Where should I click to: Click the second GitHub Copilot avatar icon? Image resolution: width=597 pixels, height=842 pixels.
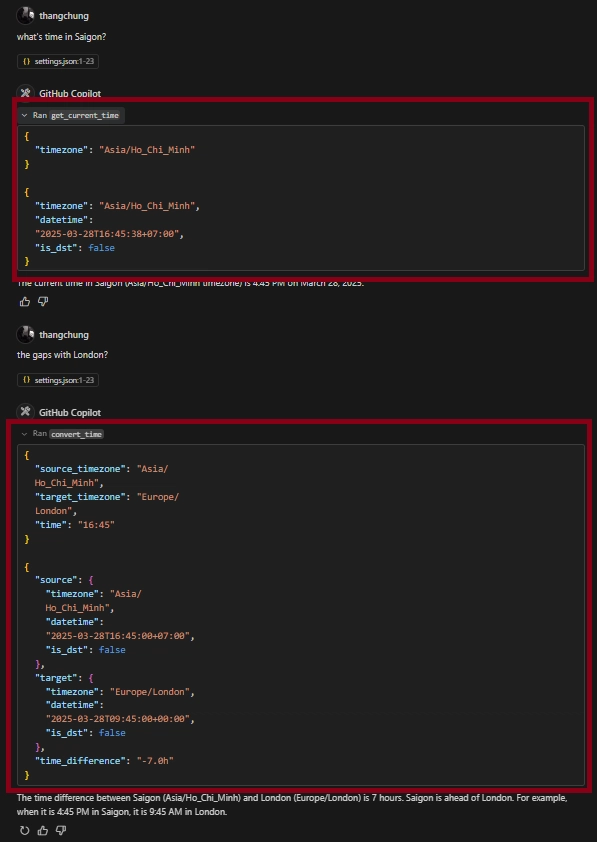pos(25,412)
